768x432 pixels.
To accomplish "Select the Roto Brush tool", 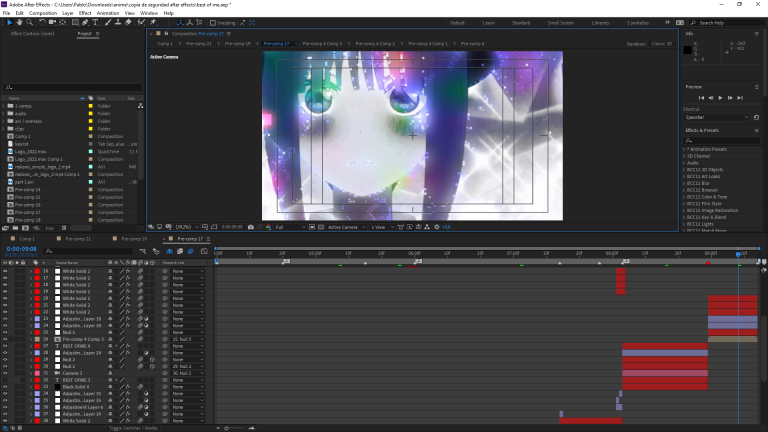I will [x=141, y=23].
